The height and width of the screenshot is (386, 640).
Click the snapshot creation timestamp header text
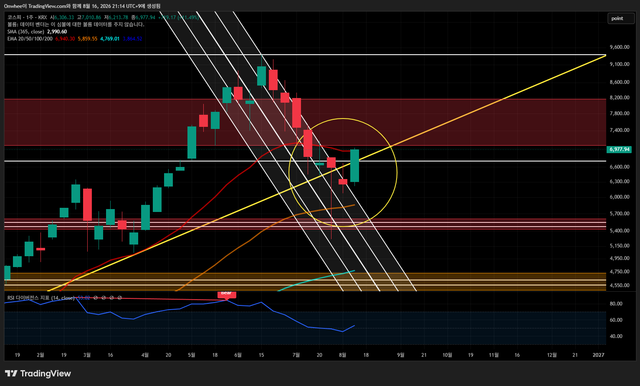coord(82,6)
